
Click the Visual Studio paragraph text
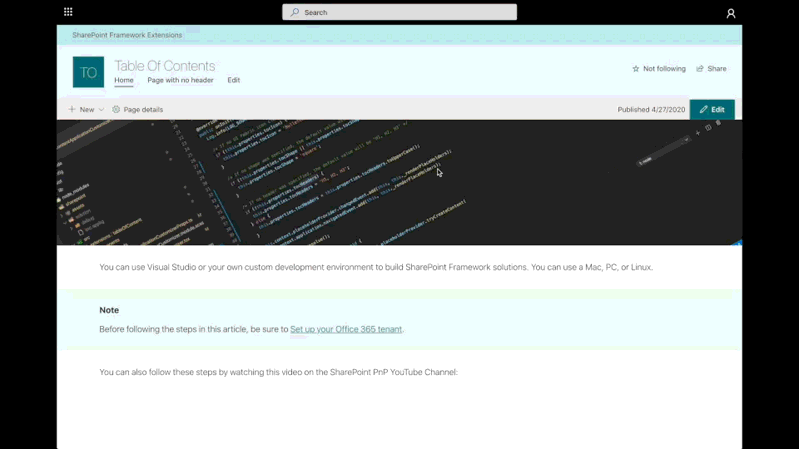(376, 267)
